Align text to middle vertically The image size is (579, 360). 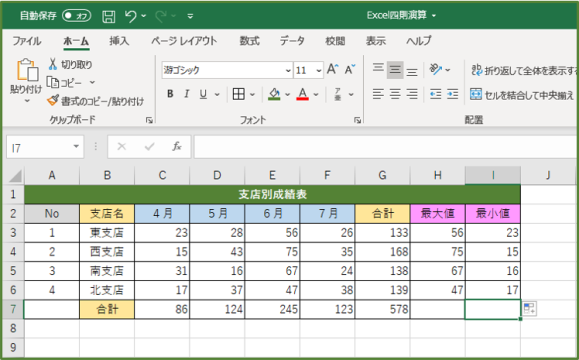395,70
